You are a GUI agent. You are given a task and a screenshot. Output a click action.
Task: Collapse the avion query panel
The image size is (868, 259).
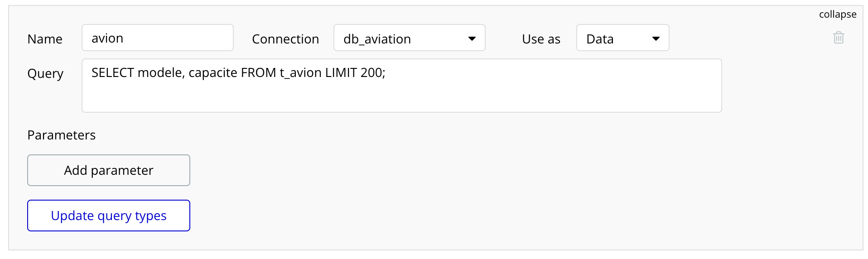(837, 14)
